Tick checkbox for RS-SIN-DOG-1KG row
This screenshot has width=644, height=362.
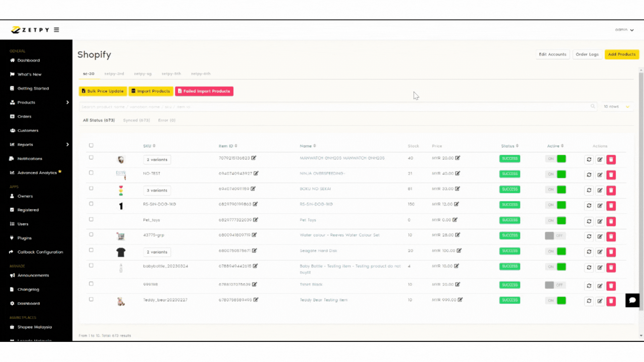point(91,204)
